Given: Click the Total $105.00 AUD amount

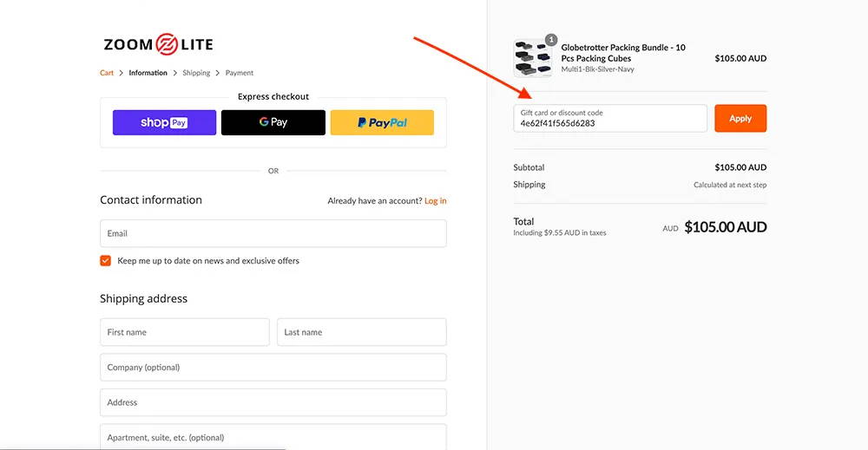Looking at the screenshot, I should coord(725,226).
